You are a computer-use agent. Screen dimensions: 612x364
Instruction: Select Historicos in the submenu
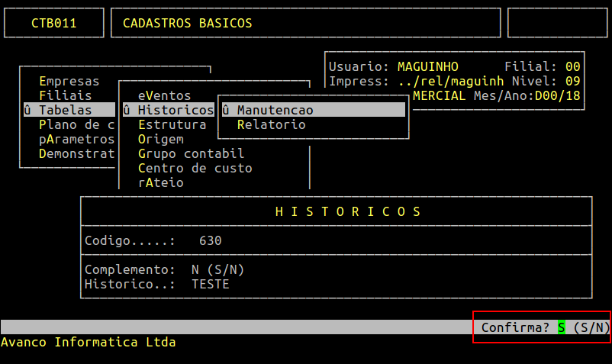point(175,110)
